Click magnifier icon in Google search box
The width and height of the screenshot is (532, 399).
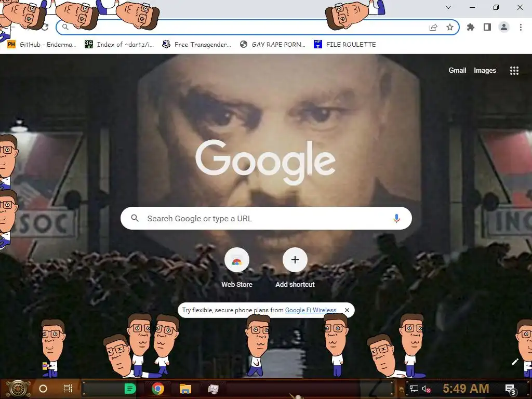[x=135, y=218]
